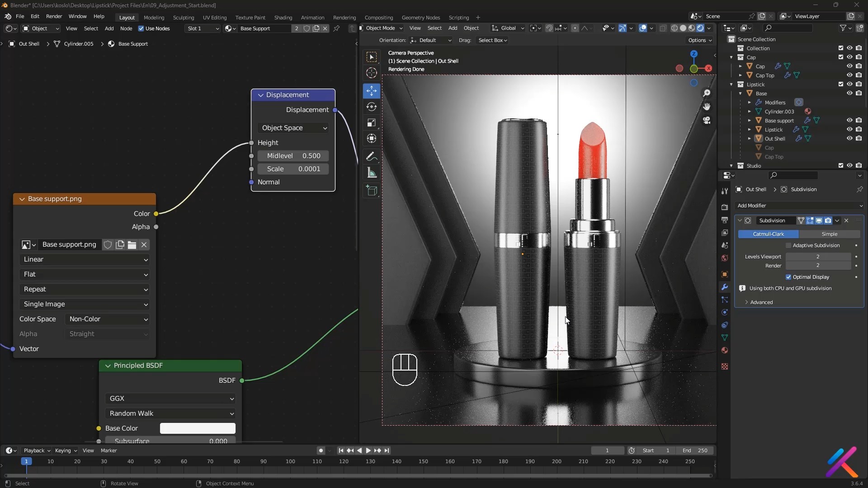This screenshot has height=488, width=868.
Task: Open the Render menu
Action: click(x=54, y=16)
